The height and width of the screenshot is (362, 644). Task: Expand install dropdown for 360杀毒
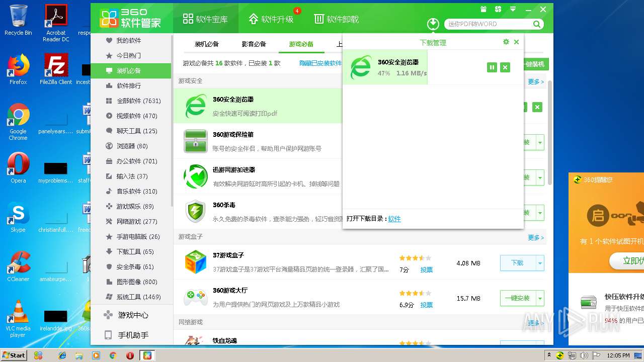click(540, 213)
